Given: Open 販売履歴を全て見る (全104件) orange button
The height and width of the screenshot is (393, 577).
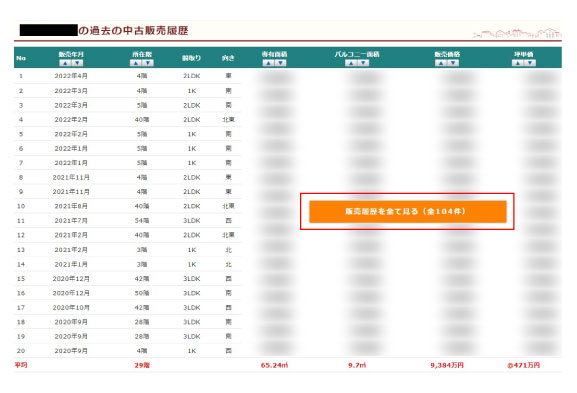Looking at the screenshot, I should [408, 212].
